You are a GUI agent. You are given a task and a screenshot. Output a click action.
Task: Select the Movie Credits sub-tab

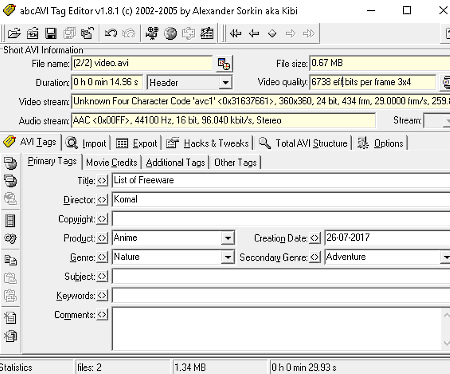[x=112, y=162]
